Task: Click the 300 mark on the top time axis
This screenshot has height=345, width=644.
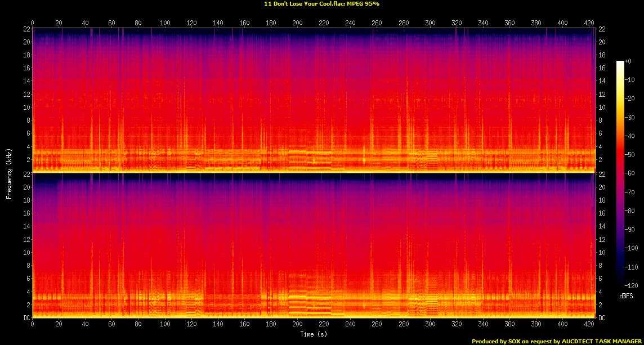Action: (x=430, y=23)
